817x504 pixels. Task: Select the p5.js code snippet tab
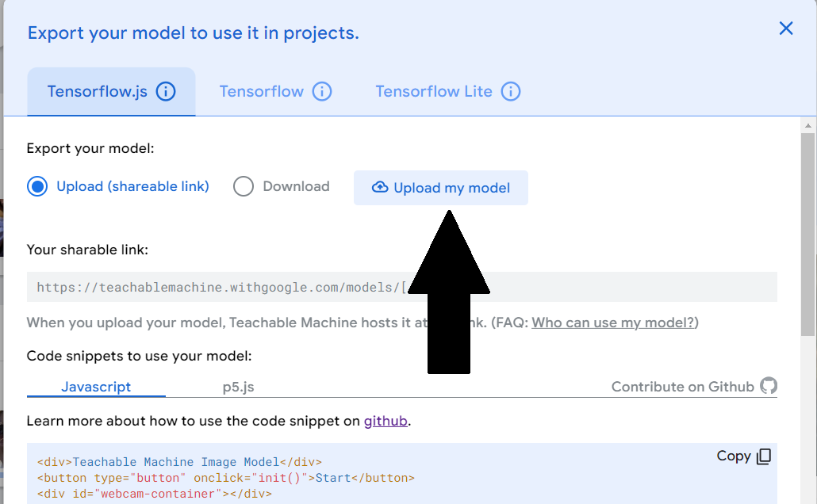click(x=238, y=387)
